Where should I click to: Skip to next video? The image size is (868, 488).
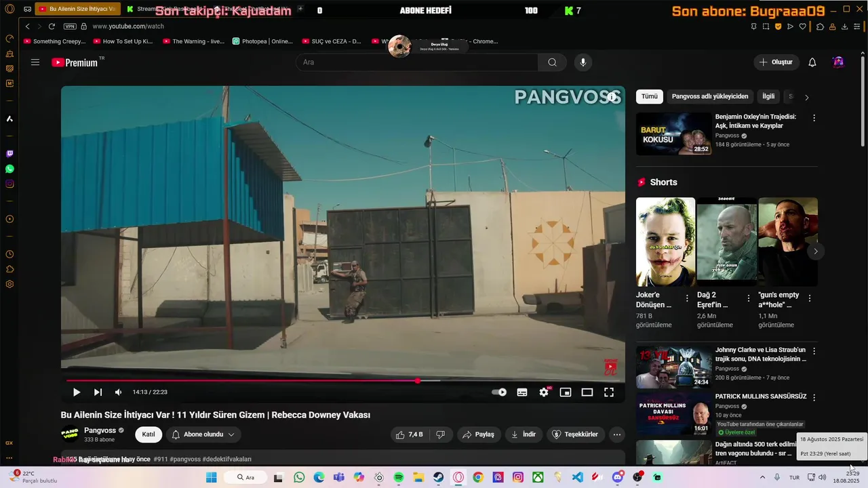click(98, 392)
